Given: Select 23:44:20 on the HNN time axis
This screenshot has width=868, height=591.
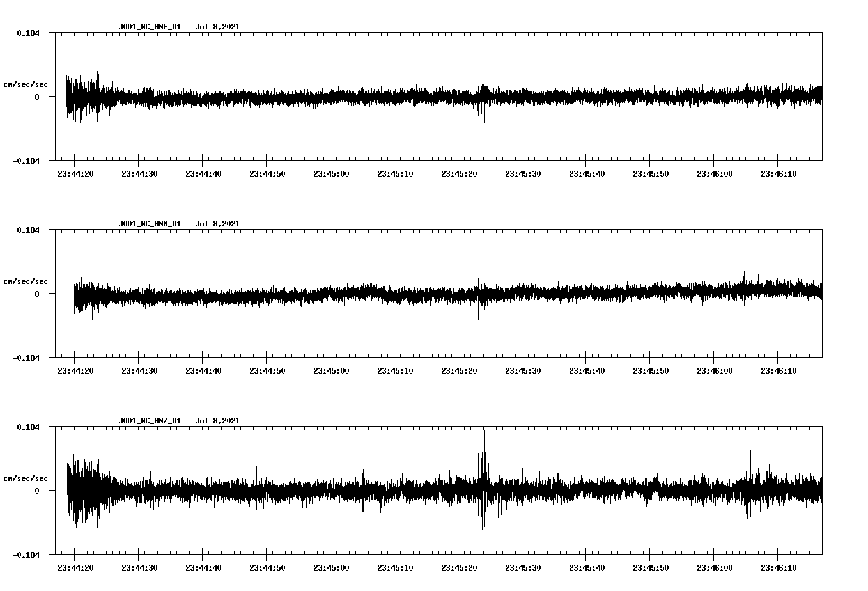Looking at the screenshot, I should 75,370.
